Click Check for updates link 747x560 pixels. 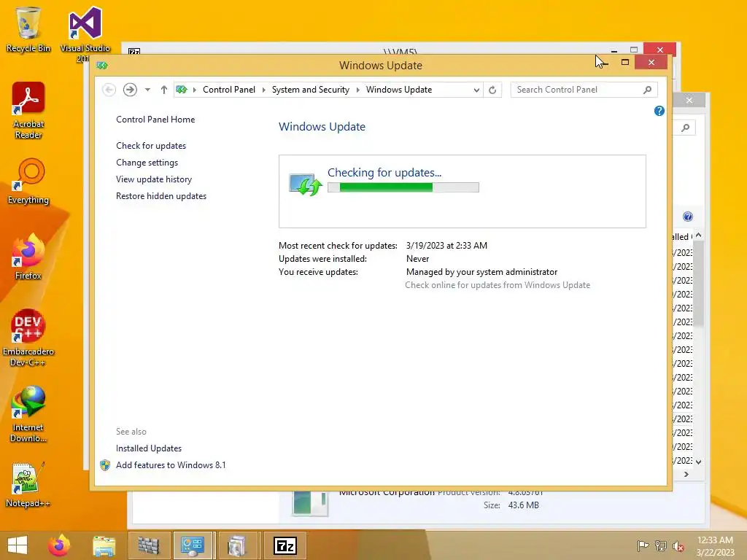click(x=151, y=146)
